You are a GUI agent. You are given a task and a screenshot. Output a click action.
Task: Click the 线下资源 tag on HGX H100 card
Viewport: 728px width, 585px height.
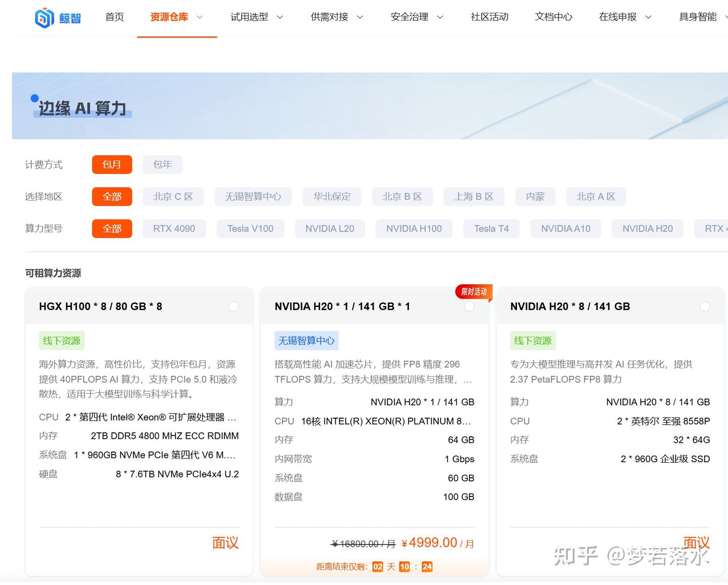(x=62, y=341)
